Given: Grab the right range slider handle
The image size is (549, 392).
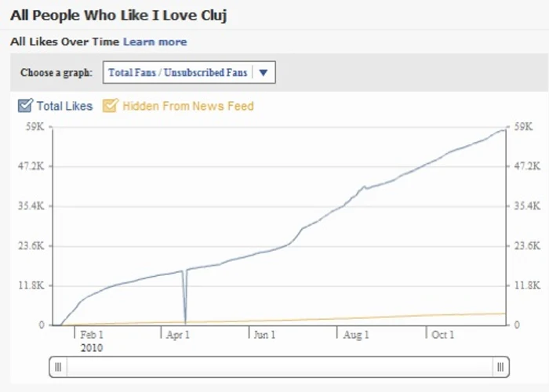Looking at the screenshot, I should [500, 367].
